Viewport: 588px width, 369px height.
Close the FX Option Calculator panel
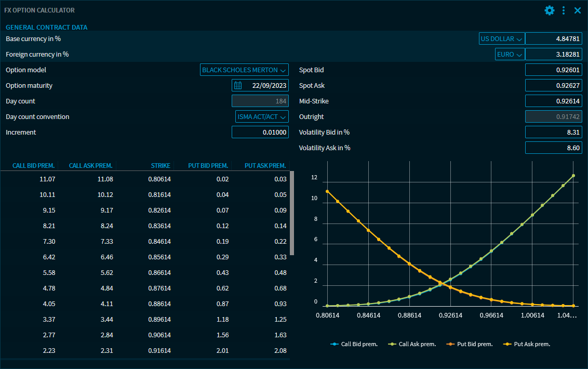(x=578, y=10)
